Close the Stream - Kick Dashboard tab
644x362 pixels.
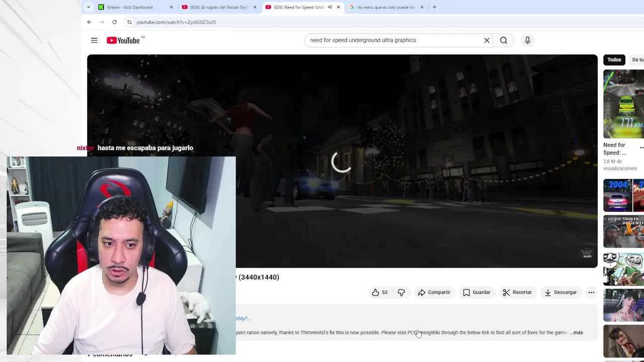pyautogui.click(x=171, y=7)
